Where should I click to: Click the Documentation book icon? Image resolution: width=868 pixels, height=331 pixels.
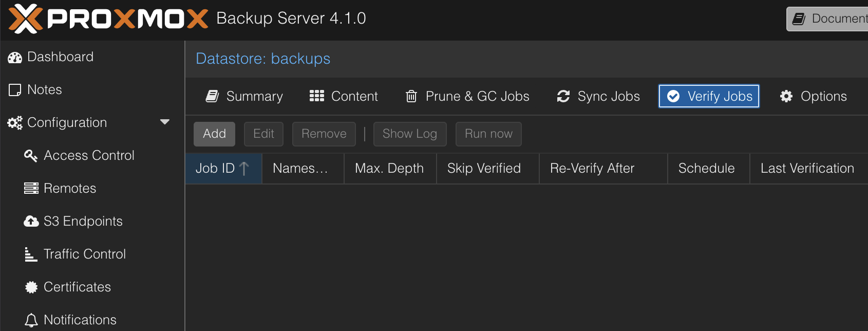[799, 19]
